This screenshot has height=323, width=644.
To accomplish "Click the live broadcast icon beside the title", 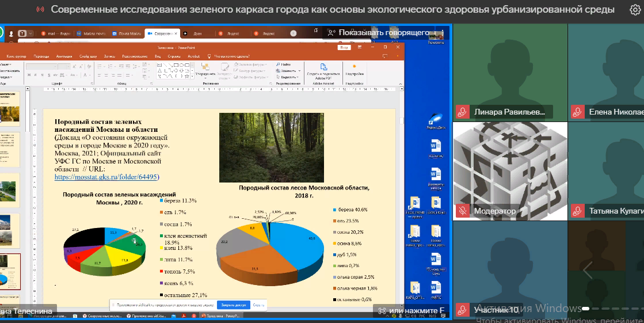I will tap(40, 10).
